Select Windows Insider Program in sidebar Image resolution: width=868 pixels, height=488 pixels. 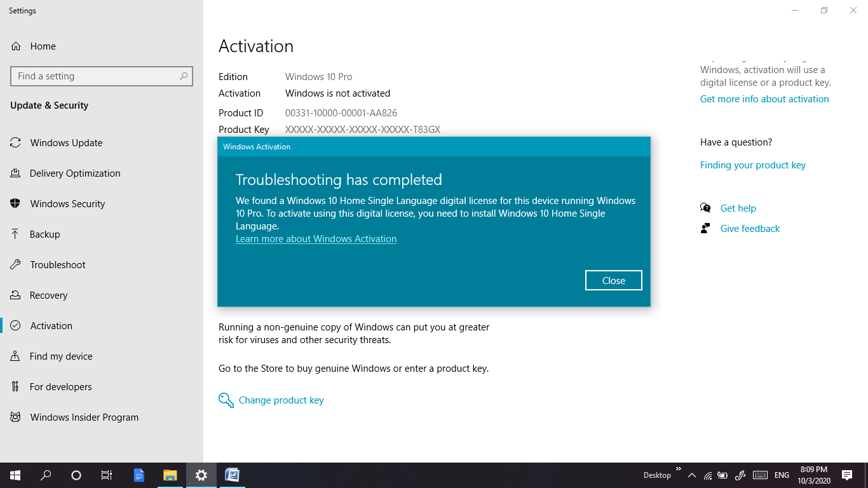pos(84,417)
